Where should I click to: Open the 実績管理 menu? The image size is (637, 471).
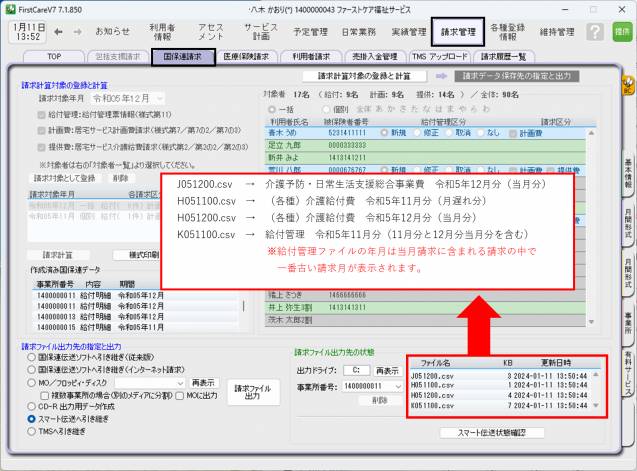coord(408,31)
